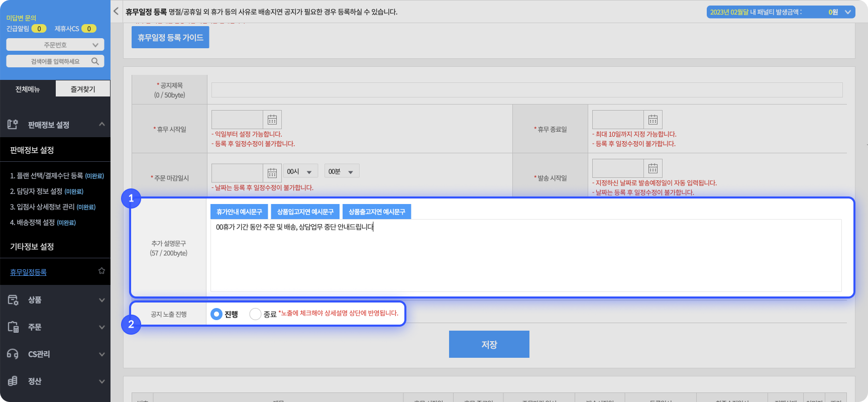Viewport: 868px width, 402px height.
Task: Open the calendar picker for 휴무 시작일
Action: (x=272, y=120)
